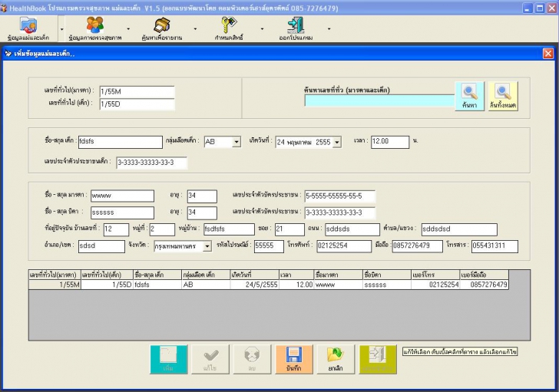Click the mother's name field containing wwww
Viewport: 559px width, 392px height.
(121, 196)
